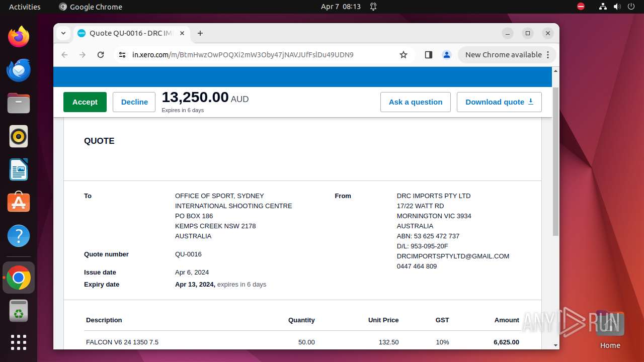Click ABN: 53 625 472 737 text
The height and width of the screenshot is (362, 644).
click(428, 236)
